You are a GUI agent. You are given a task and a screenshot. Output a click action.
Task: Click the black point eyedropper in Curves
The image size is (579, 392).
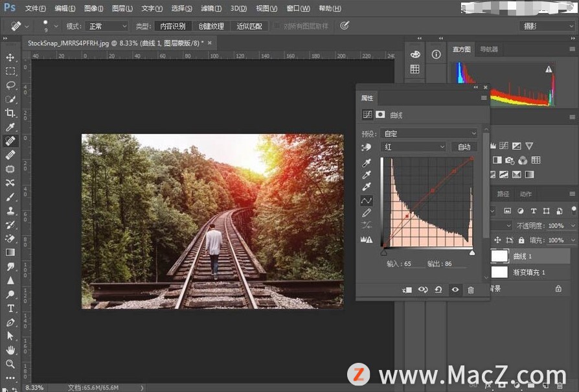click(367, 163)
